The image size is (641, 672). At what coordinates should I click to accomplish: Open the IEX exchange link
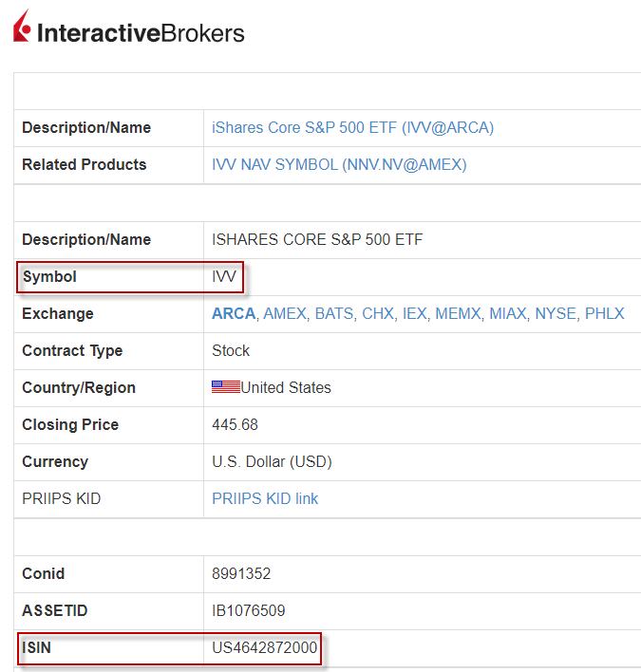(414, 314)
